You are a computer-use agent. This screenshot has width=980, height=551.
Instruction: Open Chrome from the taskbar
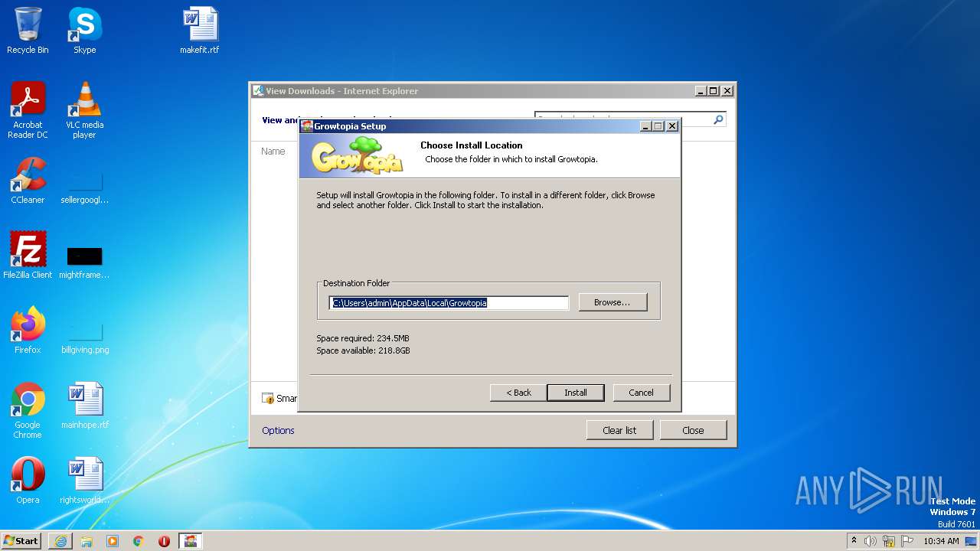139,541
